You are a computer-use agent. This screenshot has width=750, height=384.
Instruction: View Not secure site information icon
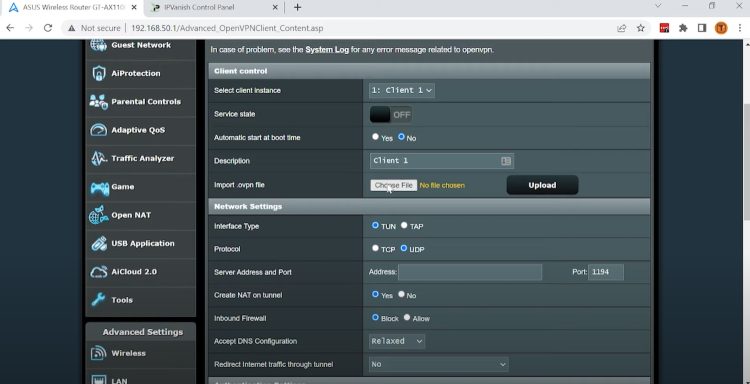pos(72,28)
